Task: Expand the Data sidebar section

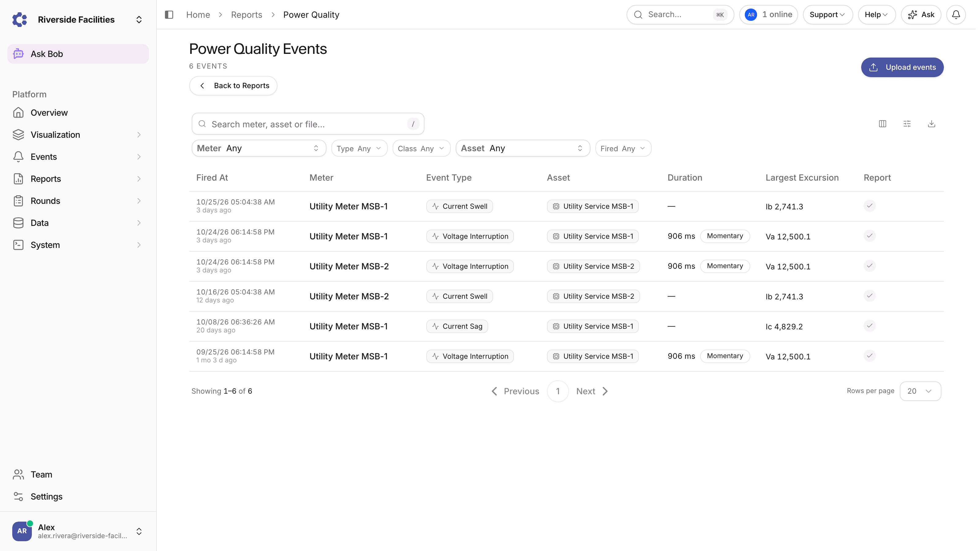Action: click(78, 223)
